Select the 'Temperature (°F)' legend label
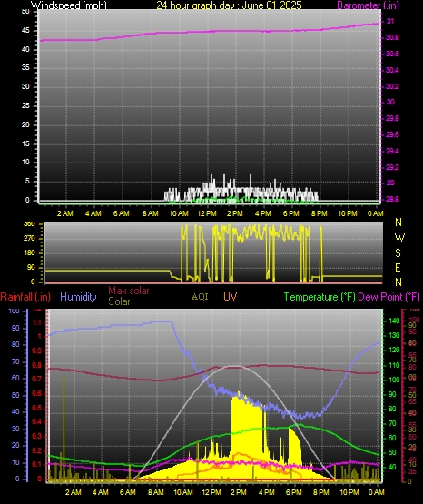The image size is (423, 504). pos(320,297)
